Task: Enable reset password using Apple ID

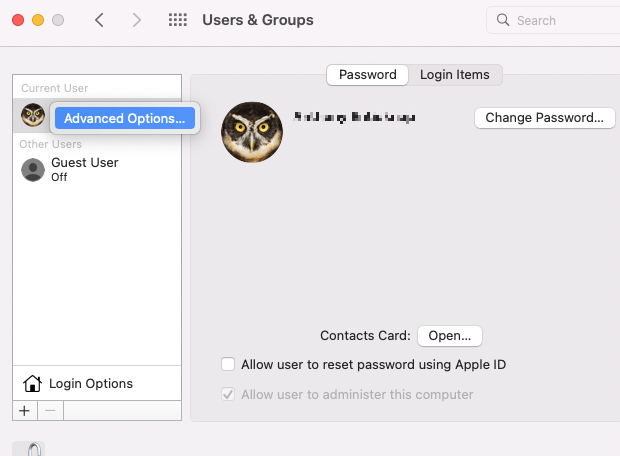Action: point(228,364)
